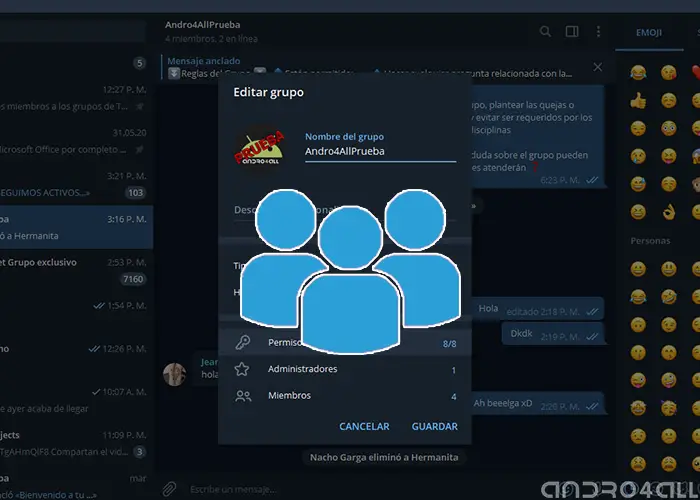Click the people icon beside Miembros

tap(243, 396)
